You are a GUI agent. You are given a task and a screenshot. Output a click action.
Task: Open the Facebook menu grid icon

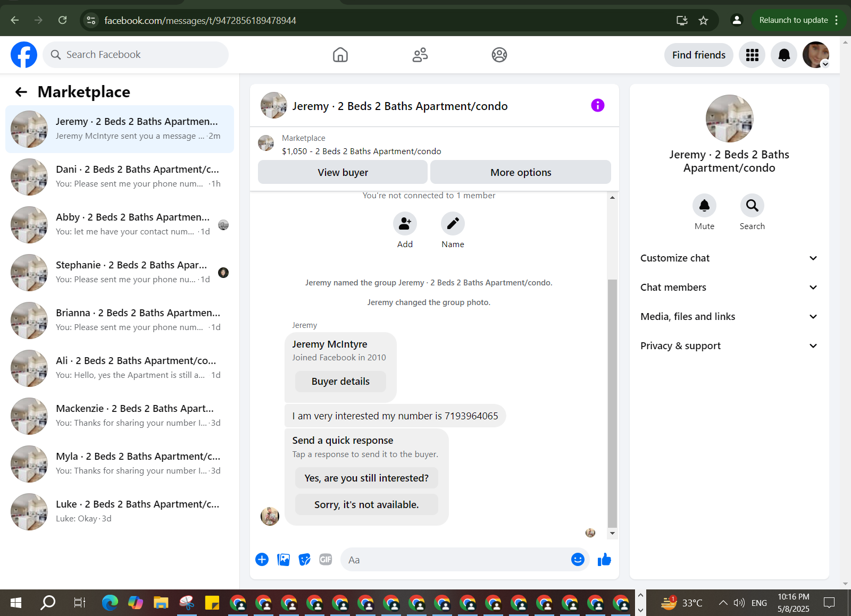pos(752,55)
